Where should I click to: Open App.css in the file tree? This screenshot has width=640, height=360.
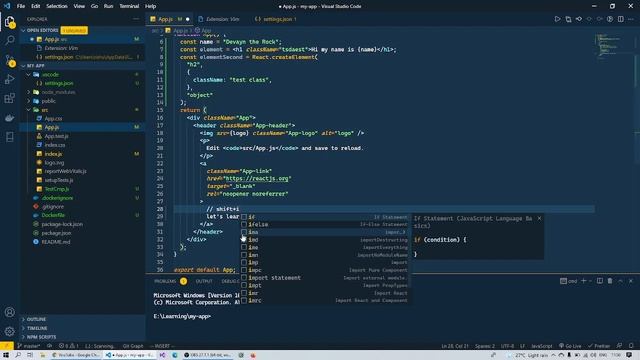pos(53,118)
